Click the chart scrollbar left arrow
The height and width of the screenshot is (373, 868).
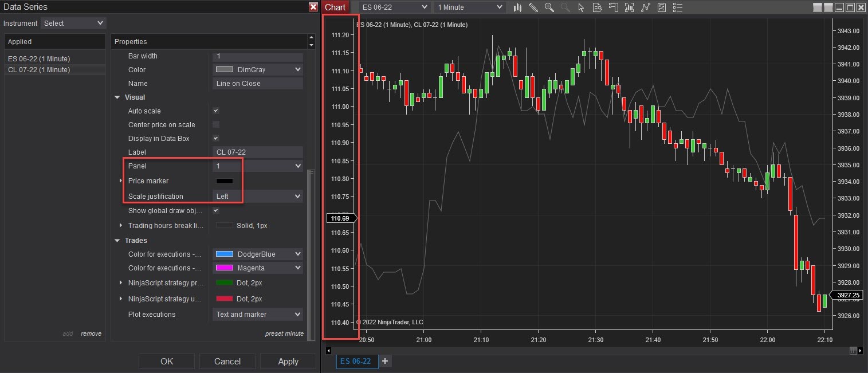coord(328,350)
